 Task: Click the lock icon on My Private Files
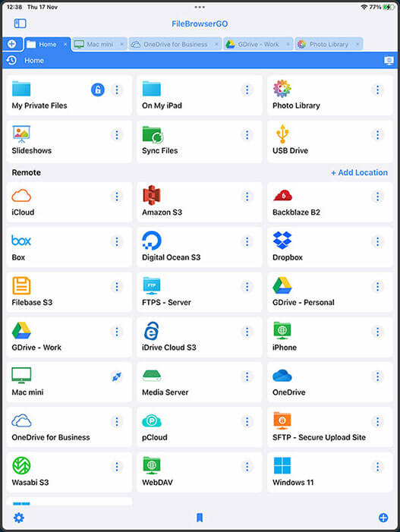tap(98, 90)
